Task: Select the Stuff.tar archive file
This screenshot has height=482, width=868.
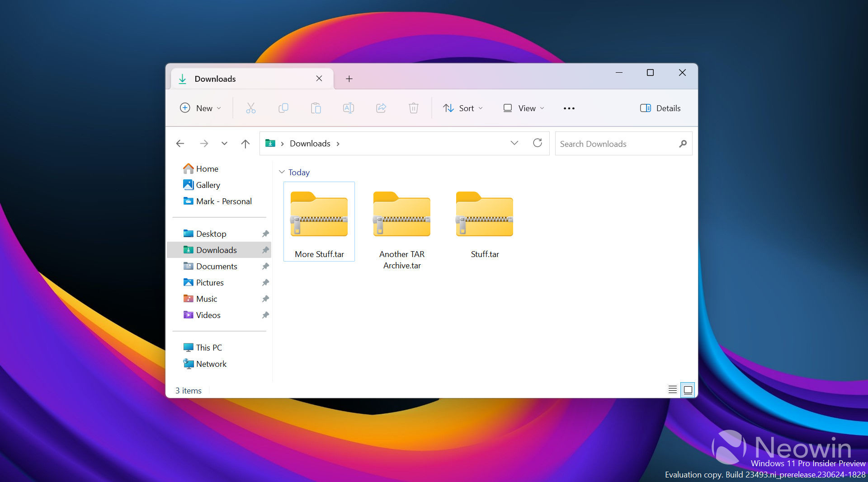Action: coord(484,221)
